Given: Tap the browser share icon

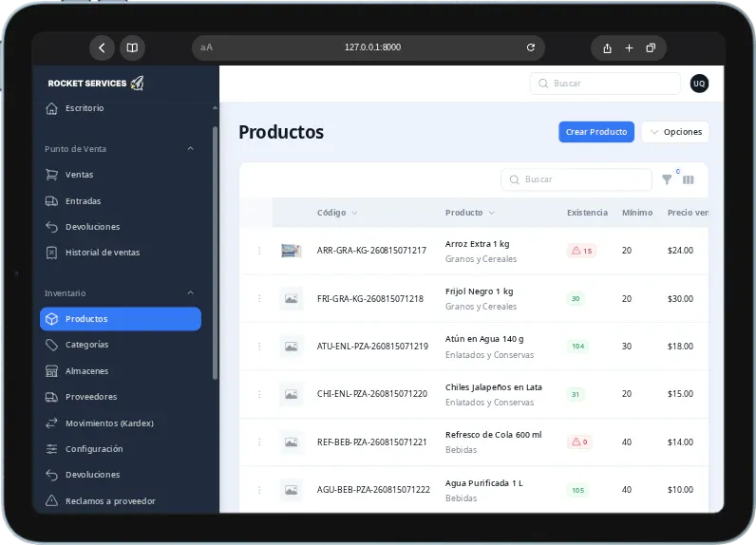Looking at the screenshot, I should (607, 48).
